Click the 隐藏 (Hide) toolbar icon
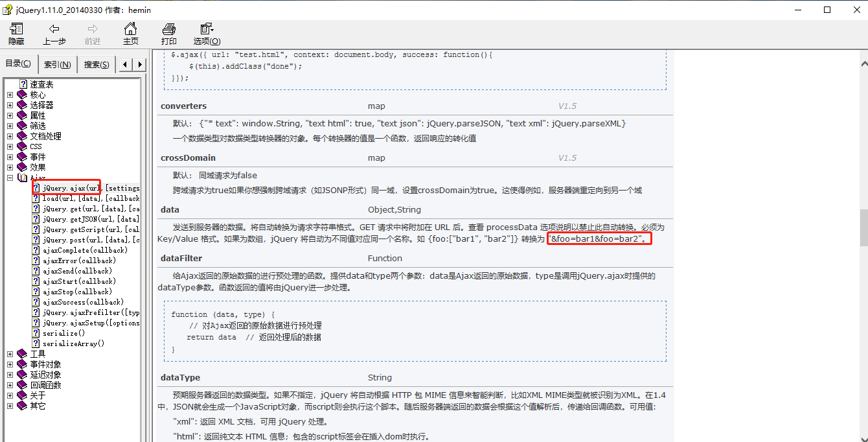868x442 pixels. coord(16,29)
